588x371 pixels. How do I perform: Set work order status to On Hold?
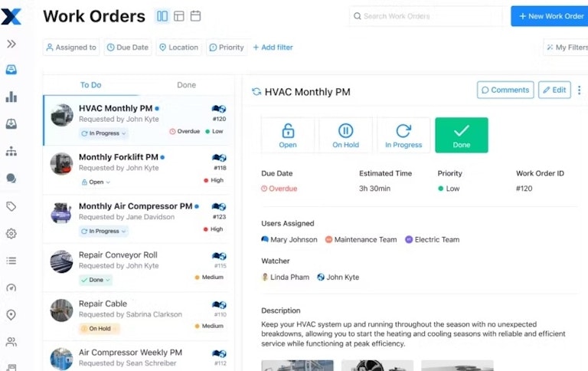pos(346,135)
